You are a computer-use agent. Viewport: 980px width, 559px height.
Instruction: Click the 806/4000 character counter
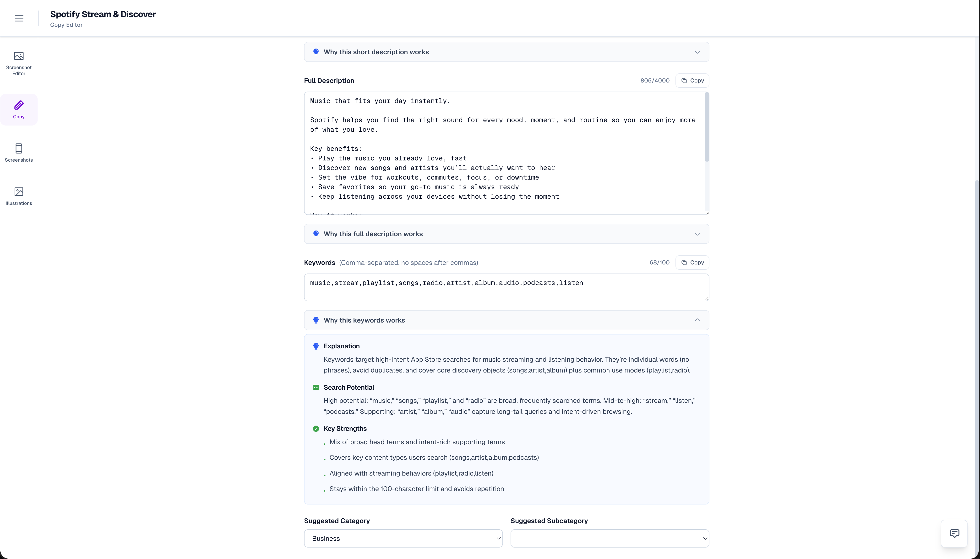655,81
